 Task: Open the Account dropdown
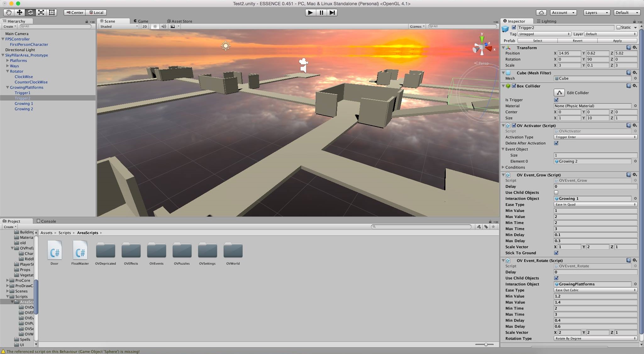(x=563, y=13)
